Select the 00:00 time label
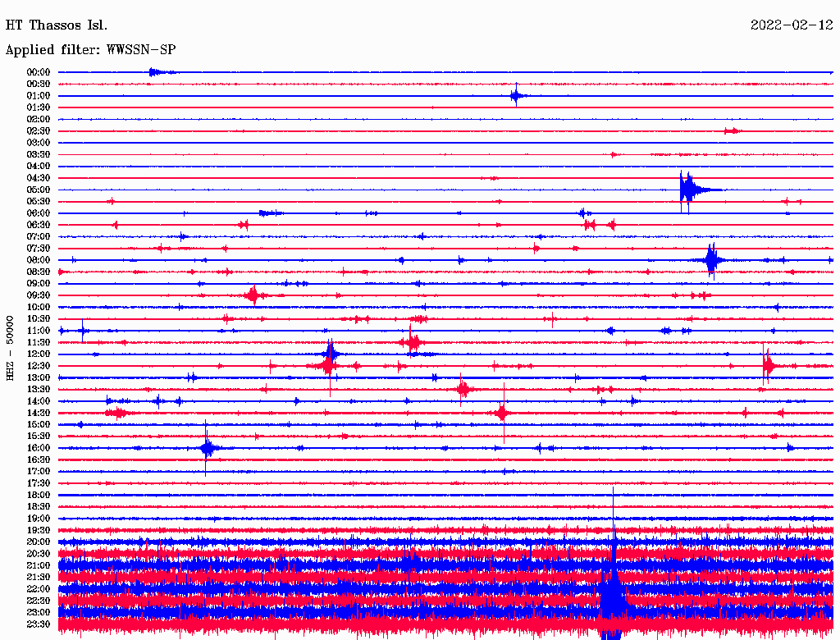The height and width of the screenshot is (640, 840). click(38, 72)
